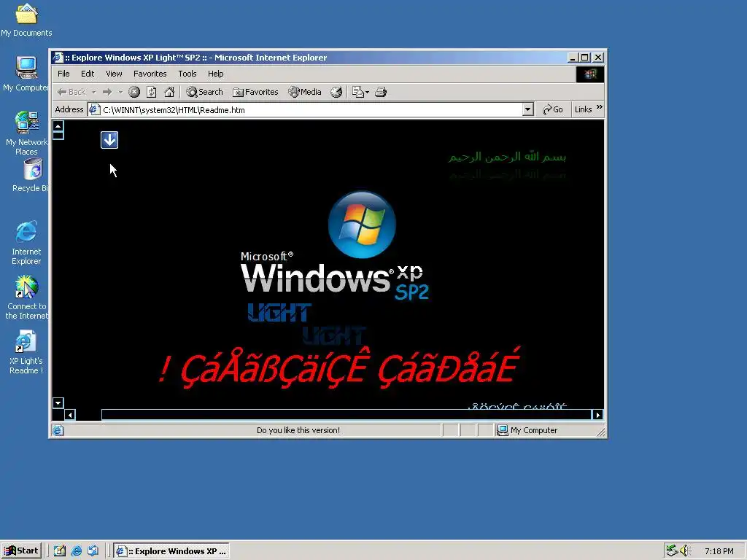The image size is (747, 560).
Task: Open the Tools menu
Action: coord(187,74)
